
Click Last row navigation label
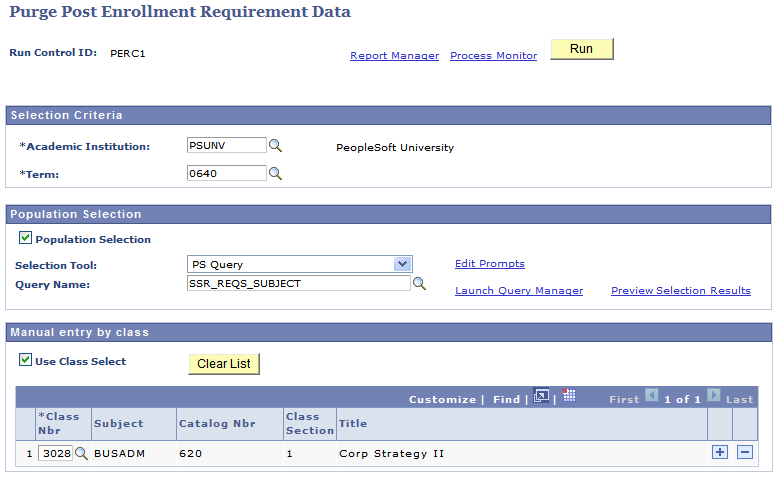(739, 400)
